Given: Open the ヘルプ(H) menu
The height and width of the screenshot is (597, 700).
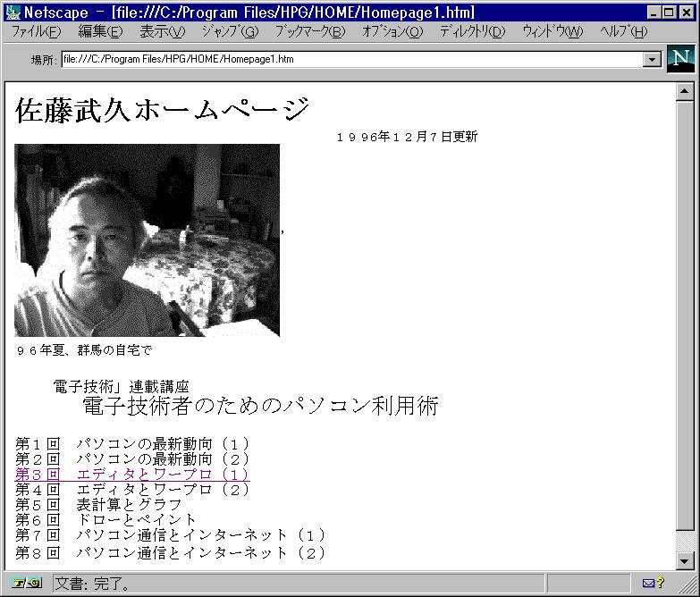Looking at the screenshot, I should [x=623, y=31].
